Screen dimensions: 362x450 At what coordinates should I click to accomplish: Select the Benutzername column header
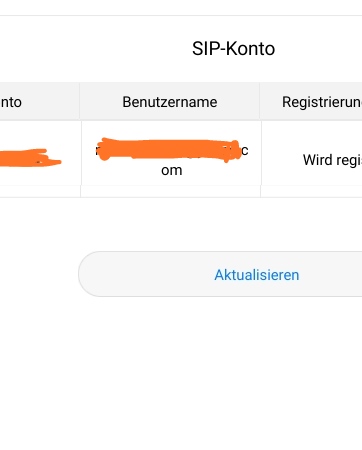click(170, 102)
